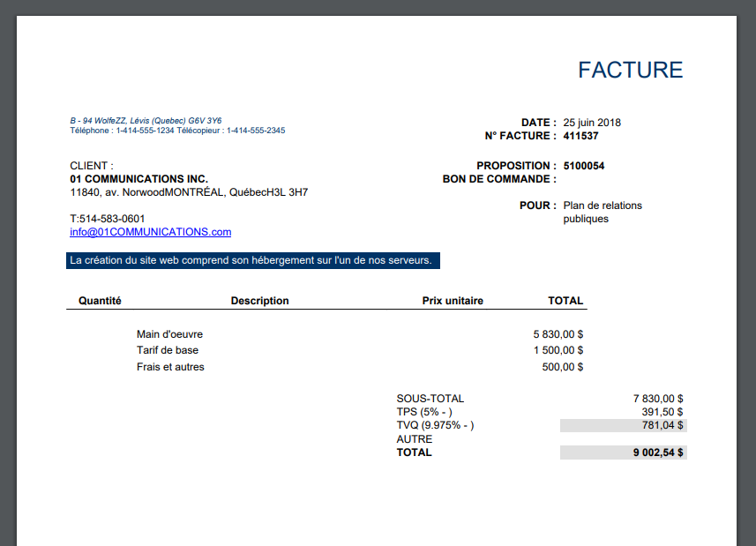Click the blue web hosting note banner
This screenshot has height=546, width=756.
tap(252, 261)
